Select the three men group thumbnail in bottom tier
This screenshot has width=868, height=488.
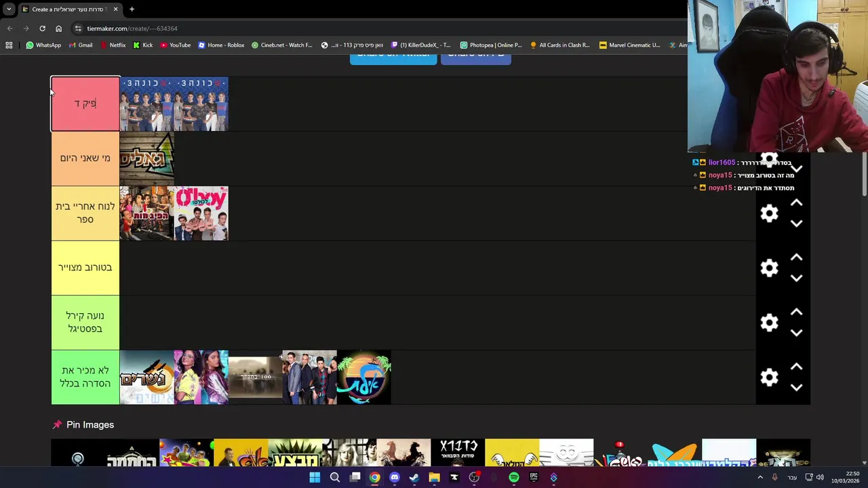coord(309,378)
